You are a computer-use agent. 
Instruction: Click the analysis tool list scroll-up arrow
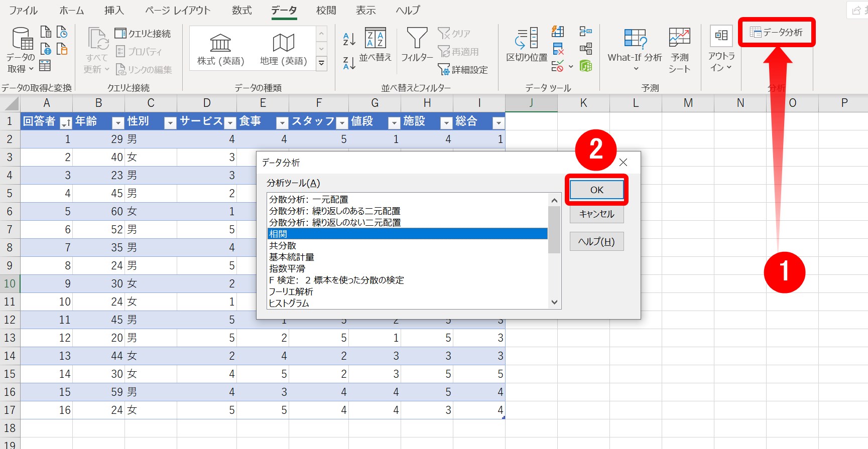(x=554, y=200)
